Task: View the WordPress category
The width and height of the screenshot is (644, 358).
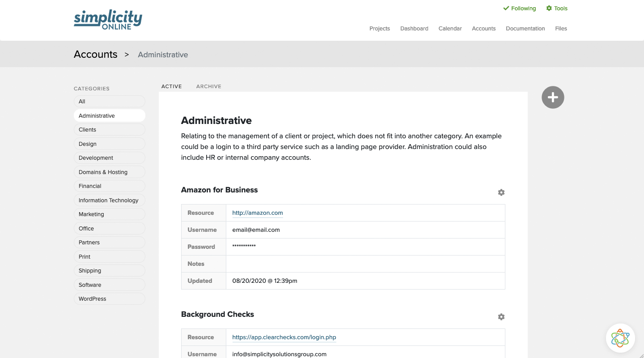Action: [x=110, y=299]
